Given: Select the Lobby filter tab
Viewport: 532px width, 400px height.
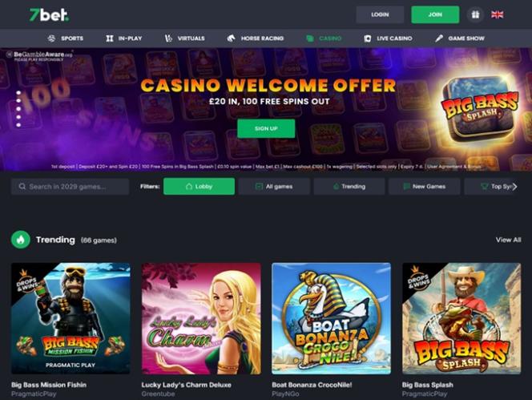Looking at the screenshot, I should (x=199, y=187).
